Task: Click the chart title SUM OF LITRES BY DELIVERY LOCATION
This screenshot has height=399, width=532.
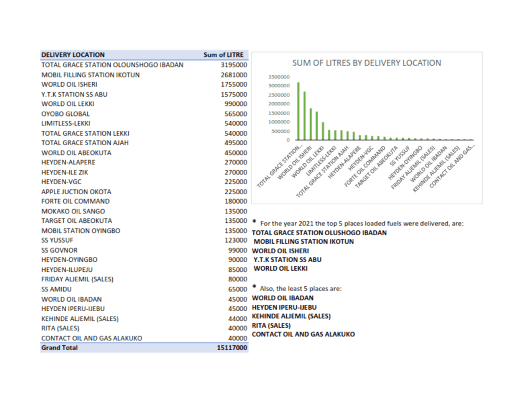Action: coord(367,63)
